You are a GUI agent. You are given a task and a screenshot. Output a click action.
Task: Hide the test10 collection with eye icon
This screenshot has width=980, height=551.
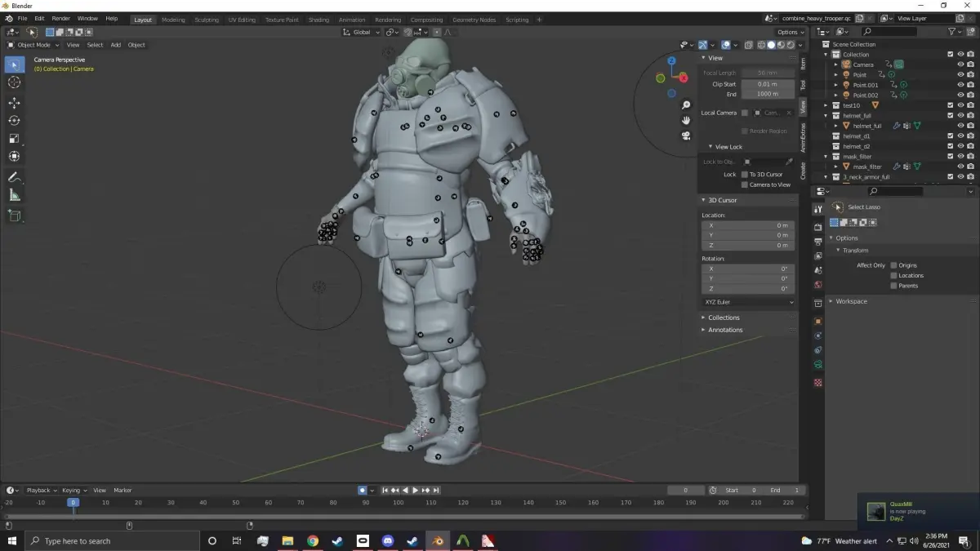960,105
